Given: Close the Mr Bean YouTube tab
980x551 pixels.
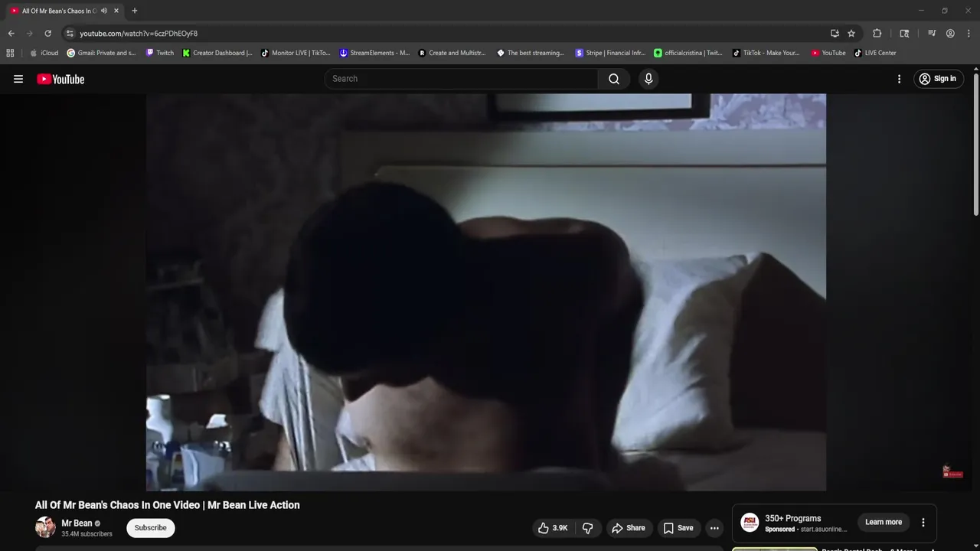Looking at the screenshot, I should [116, 11].
